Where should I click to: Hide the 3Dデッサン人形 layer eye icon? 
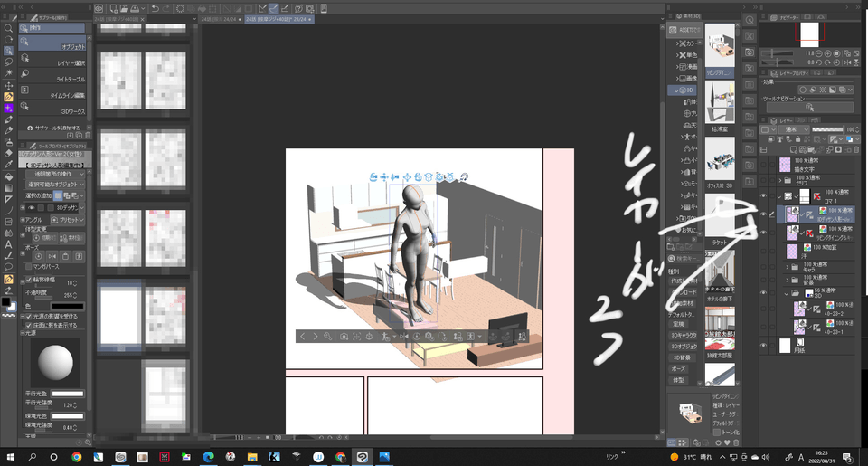tap(763, 214)
